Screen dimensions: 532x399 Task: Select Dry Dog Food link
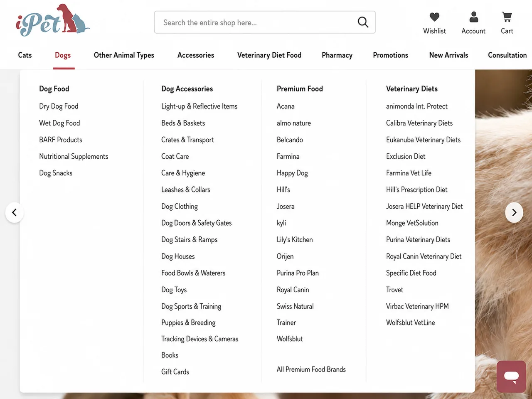pos(59,106)
